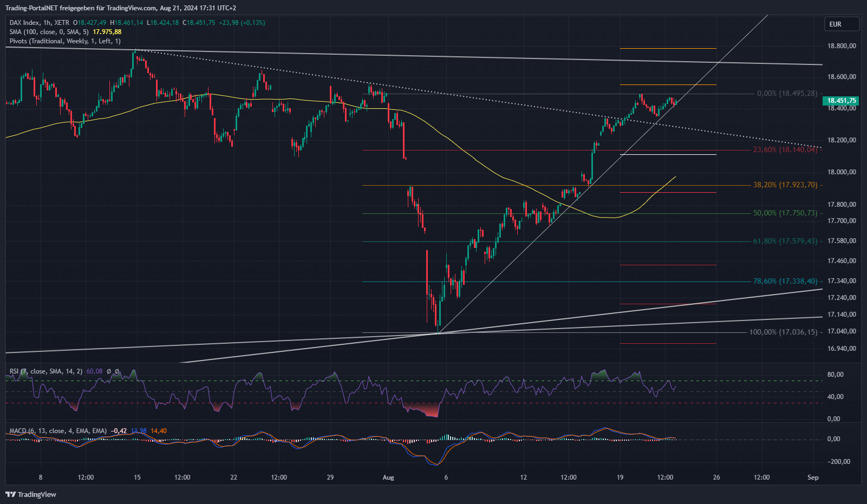This screenshot has width=867, height=504.
Task: Select the DAX Index, 1h, XETR symbol title
Action: click(40, 23)
